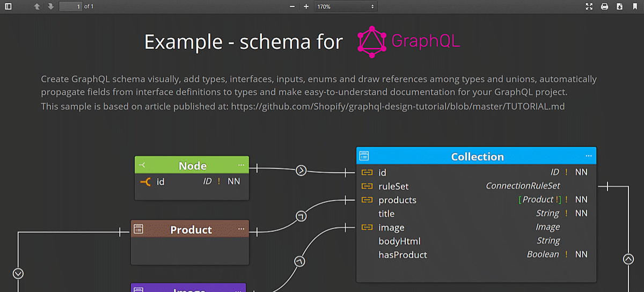Click the link icon beside products
Image resolution: width=644 pixels, height=292 pixels.
pos(367,200)
